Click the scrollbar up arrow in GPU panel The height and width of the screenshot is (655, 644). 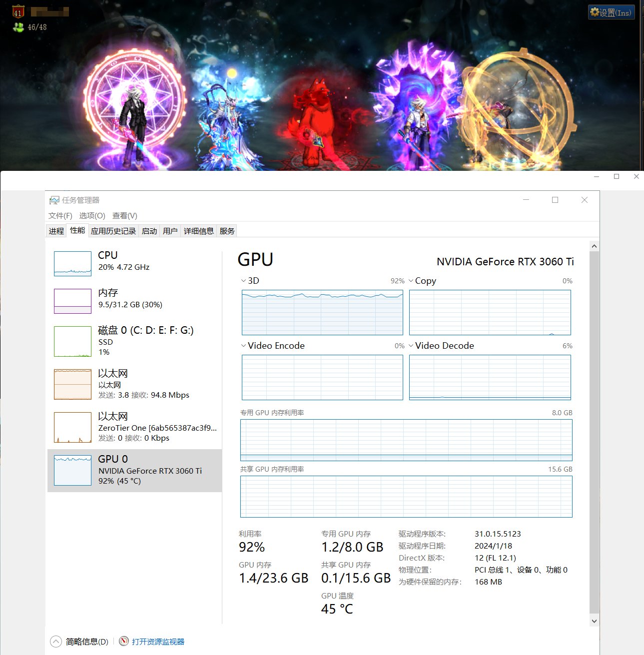[x=594, y=246]
